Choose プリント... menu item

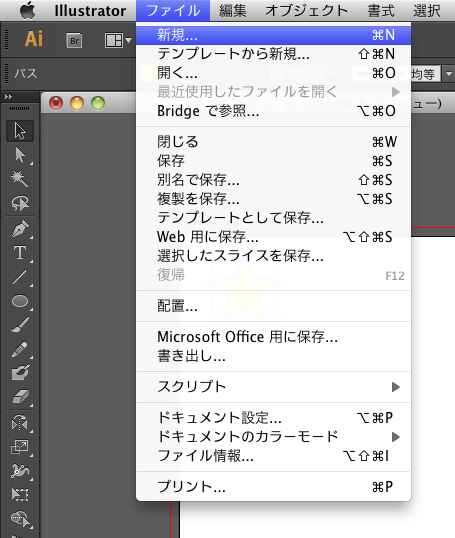tap(274, 487)
